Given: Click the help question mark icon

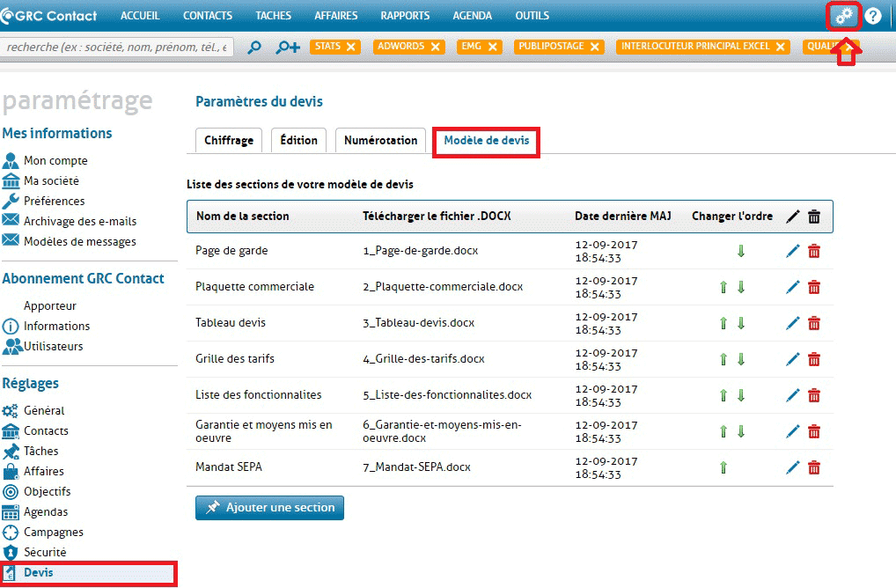Looking at the screenshot, I should click(873, 16).
